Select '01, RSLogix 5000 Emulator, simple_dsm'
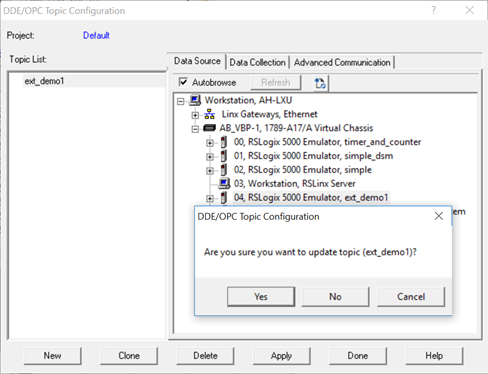Screen dimensions: 488x374 (x=313, y=156)
